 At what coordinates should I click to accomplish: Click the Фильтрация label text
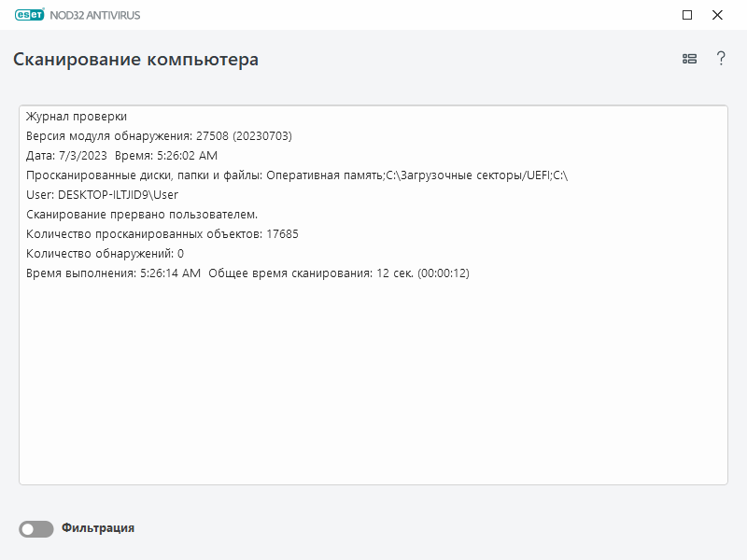(98, 528)
